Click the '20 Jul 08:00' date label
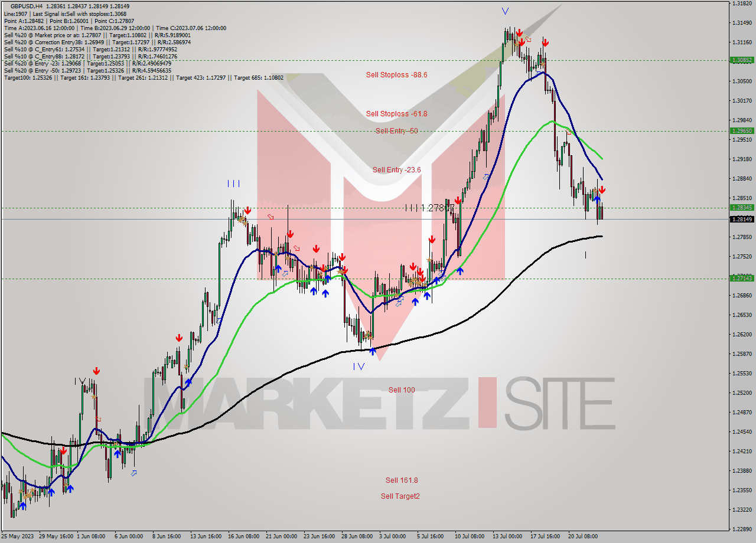 coord(583,537)
